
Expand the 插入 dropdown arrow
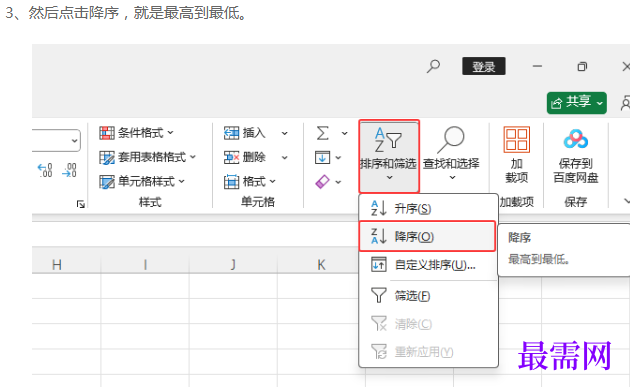[x=284, y=133]
